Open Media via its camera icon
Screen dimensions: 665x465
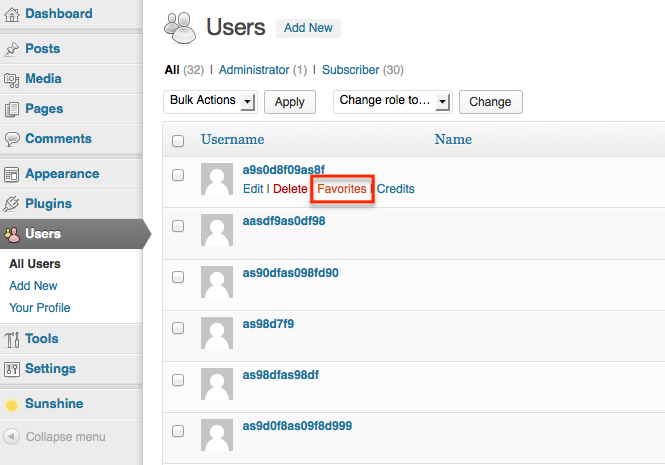click(x=11, y=80)
